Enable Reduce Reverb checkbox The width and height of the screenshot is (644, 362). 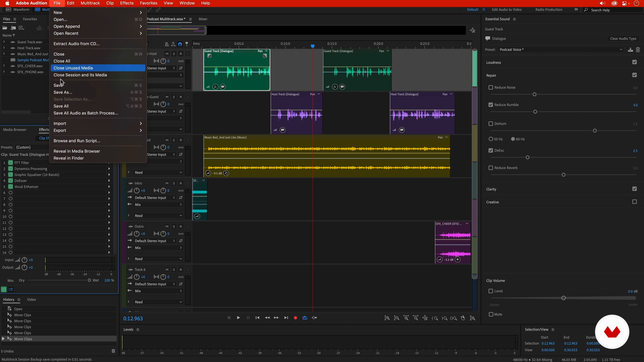tap(491, 168)
